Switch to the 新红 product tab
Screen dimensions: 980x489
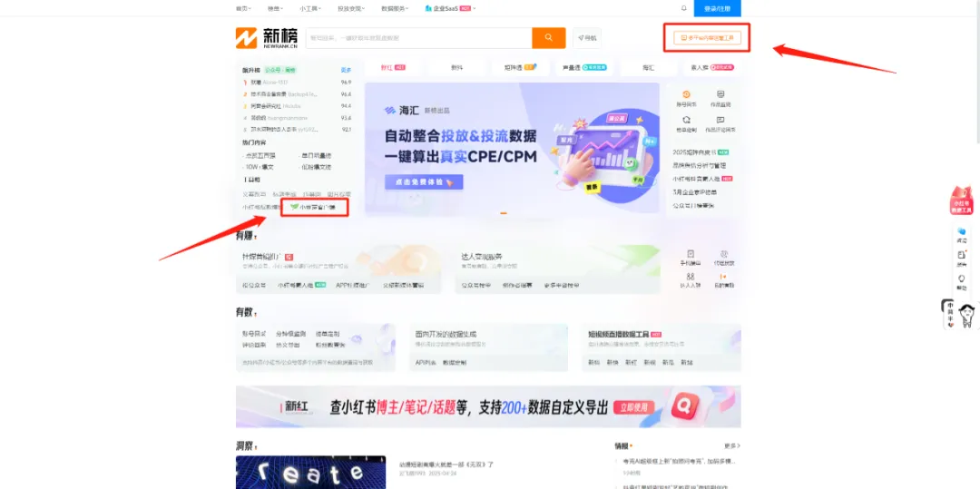point(394,67)
